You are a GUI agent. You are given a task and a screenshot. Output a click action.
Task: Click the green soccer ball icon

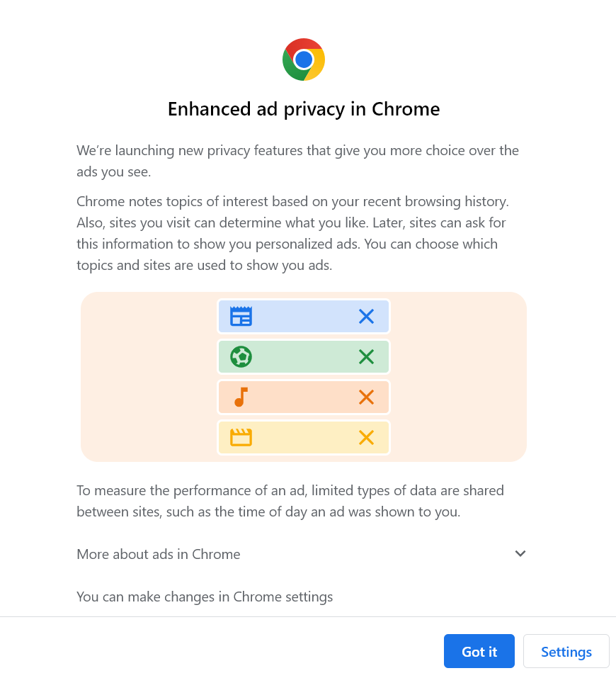241,356
